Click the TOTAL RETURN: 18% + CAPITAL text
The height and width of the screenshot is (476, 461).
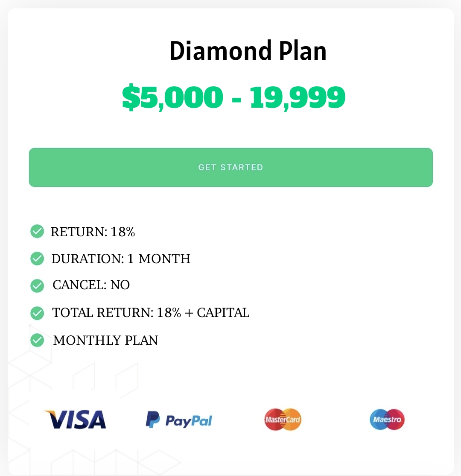pos(151,313)
